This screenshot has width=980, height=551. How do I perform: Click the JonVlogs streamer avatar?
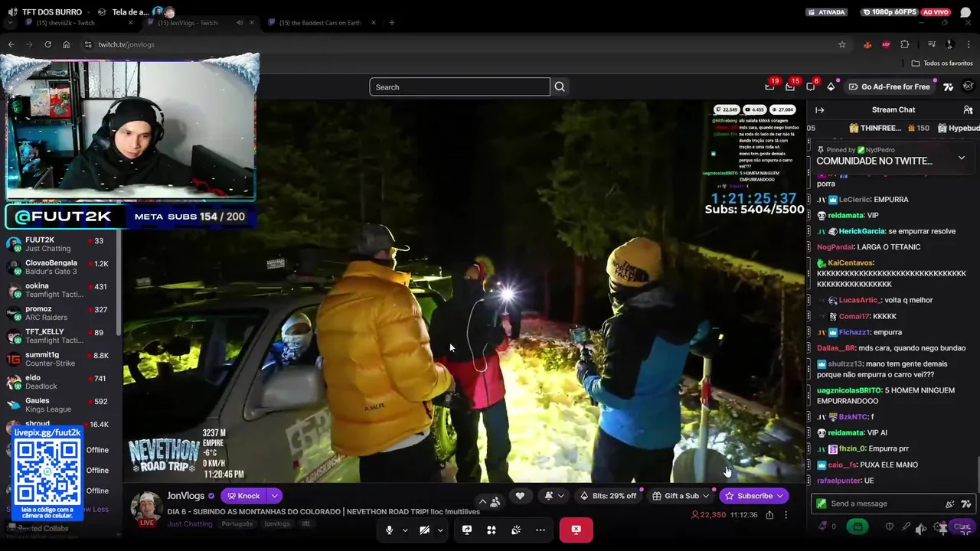(145, 507)
